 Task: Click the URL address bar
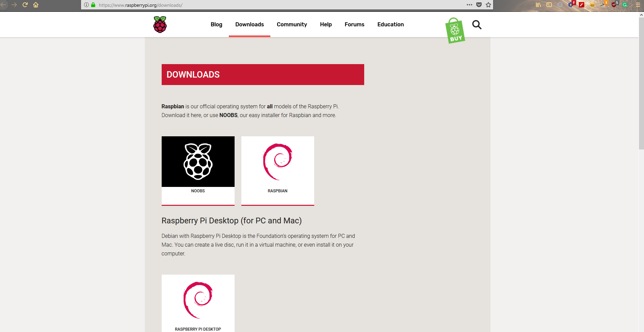click(x=270, y=5)
